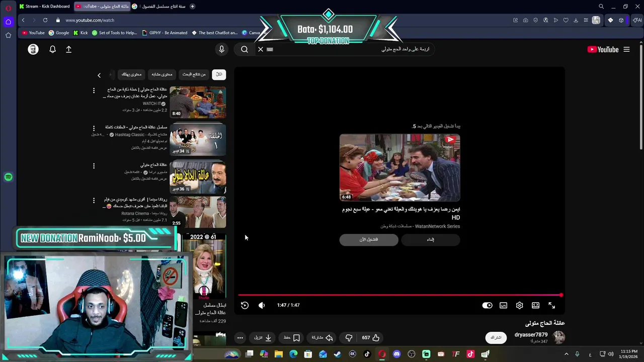The image size is (644, 362).
Task: Open options for Rotana Cinema video
Action: tap(94, 200)
